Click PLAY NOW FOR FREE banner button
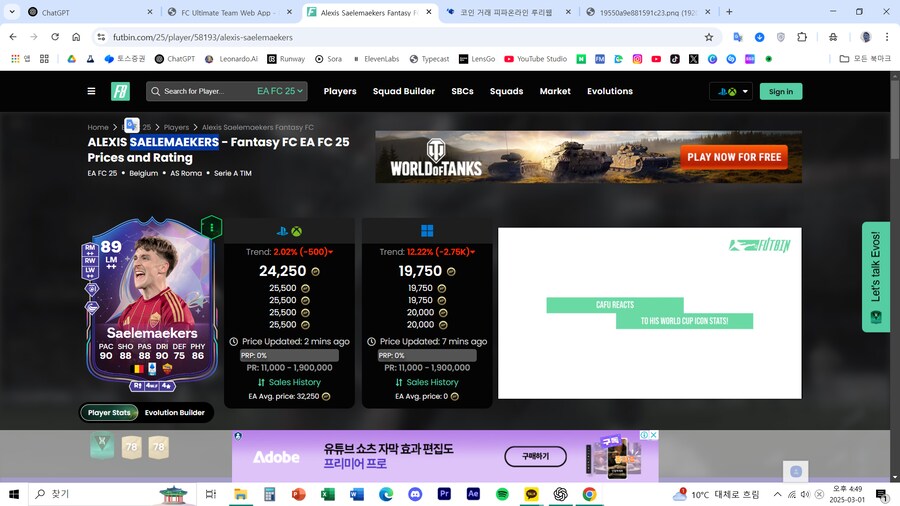Image resolution: width=900 pixels, height=506 pixels. [734, 157]
